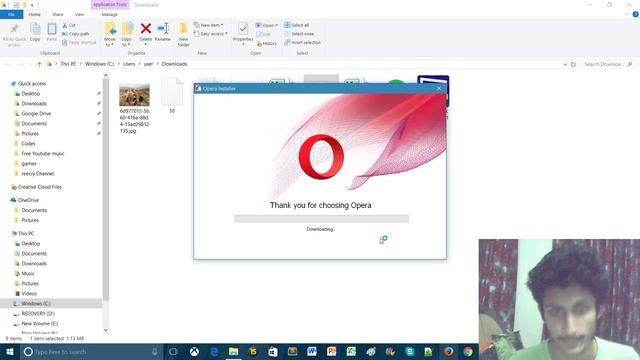Copy the selected file using the ribbon
The height and width of the screenshot is (360, 640).
click(x=35, y=32)
